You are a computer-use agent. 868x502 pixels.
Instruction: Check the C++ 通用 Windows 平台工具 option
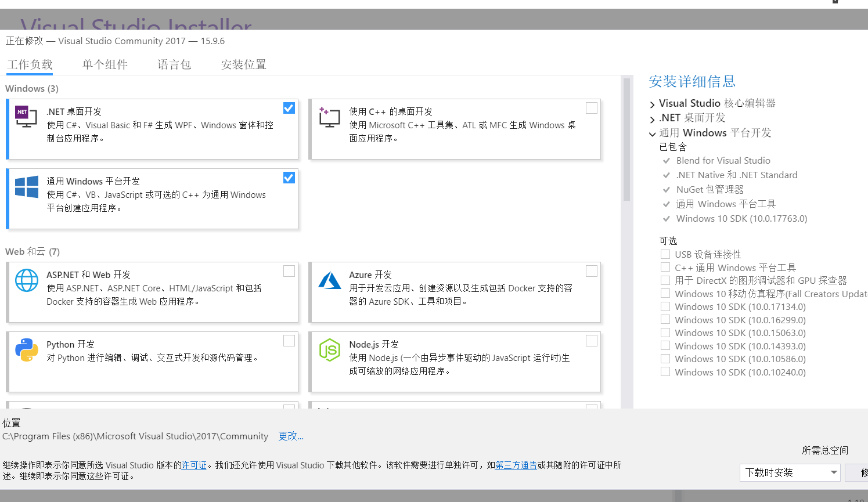(665, 267)
